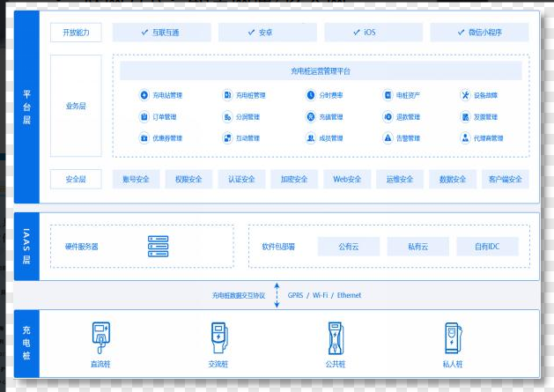Click the 加密安全 button
Image resolution: width=554 pixels, height=392 pixels.
(x=294, y=179)
